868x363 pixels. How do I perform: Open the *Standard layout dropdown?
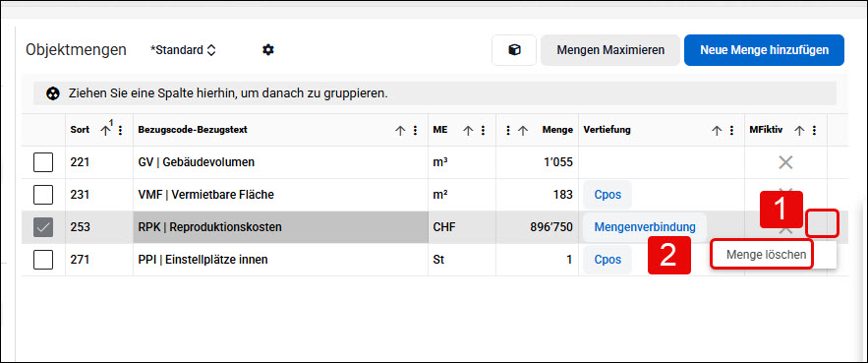(183, 50)
